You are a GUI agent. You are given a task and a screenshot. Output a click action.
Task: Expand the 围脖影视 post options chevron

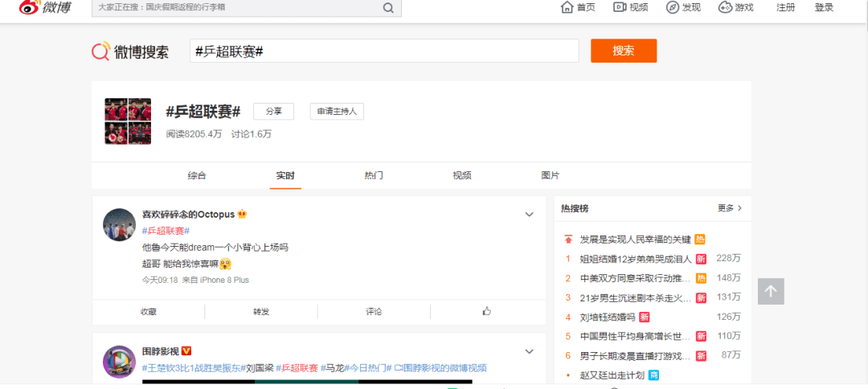click(x=530, y=351)
